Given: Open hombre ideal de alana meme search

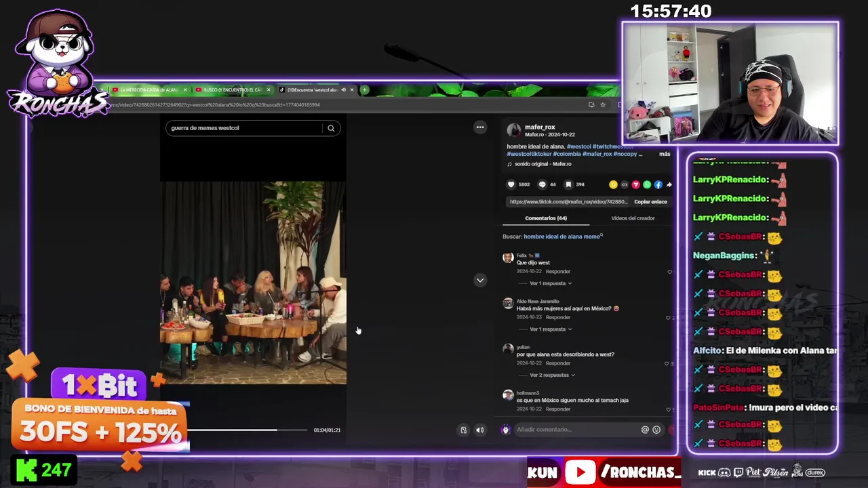Looking at the screenshot, I should pyautogui.click(x=562, y=237).
